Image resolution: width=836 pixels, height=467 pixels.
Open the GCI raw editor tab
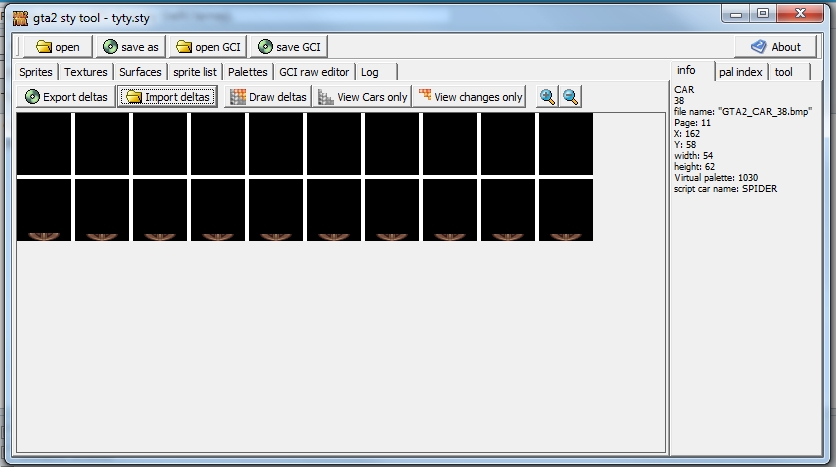pos(314,72)
